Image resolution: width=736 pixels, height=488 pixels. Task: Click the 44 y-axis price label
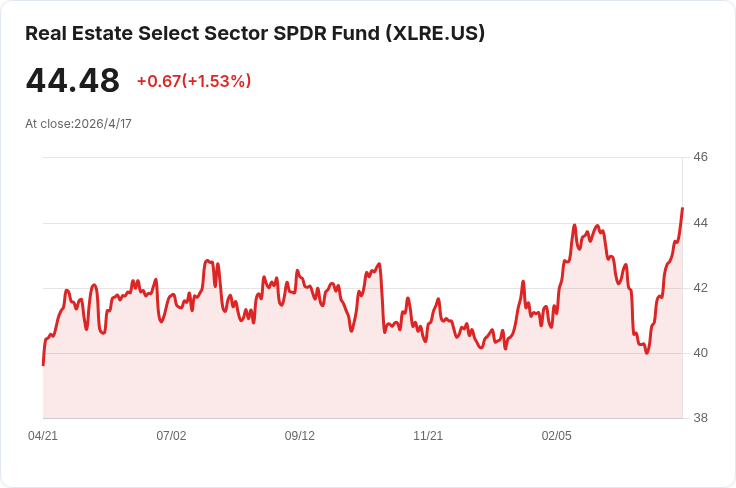[700, 223]
